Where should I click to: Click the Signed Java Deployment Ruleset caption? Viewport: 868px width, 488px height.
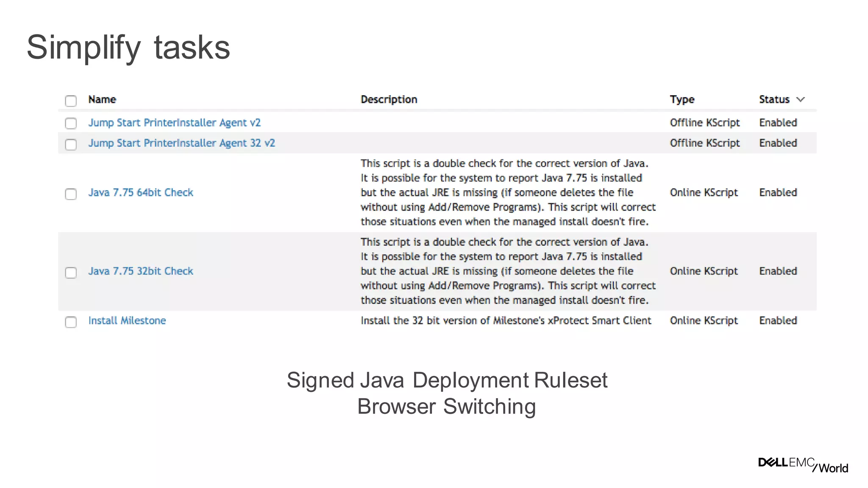pos(447,380)
